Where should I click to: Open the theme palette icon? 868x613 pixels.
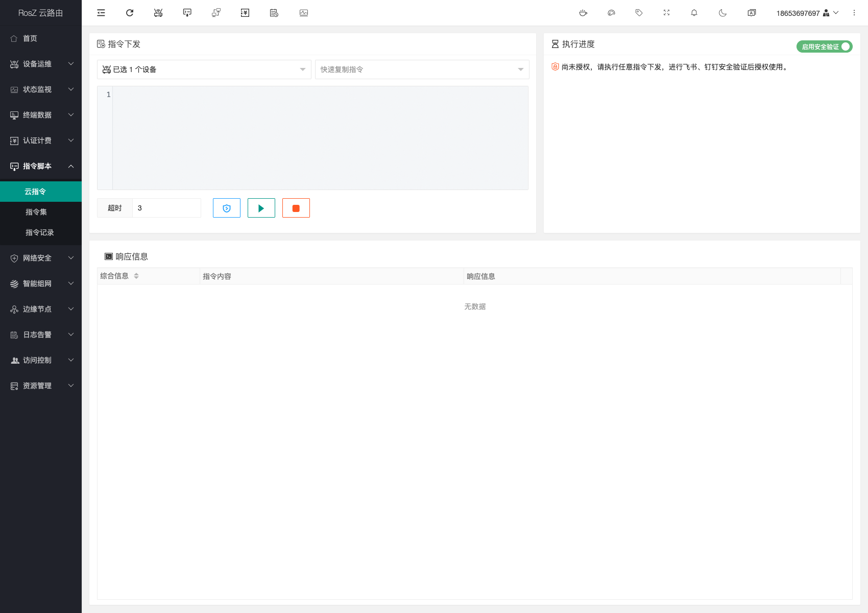pyautogui.click(x=611, y=13)
